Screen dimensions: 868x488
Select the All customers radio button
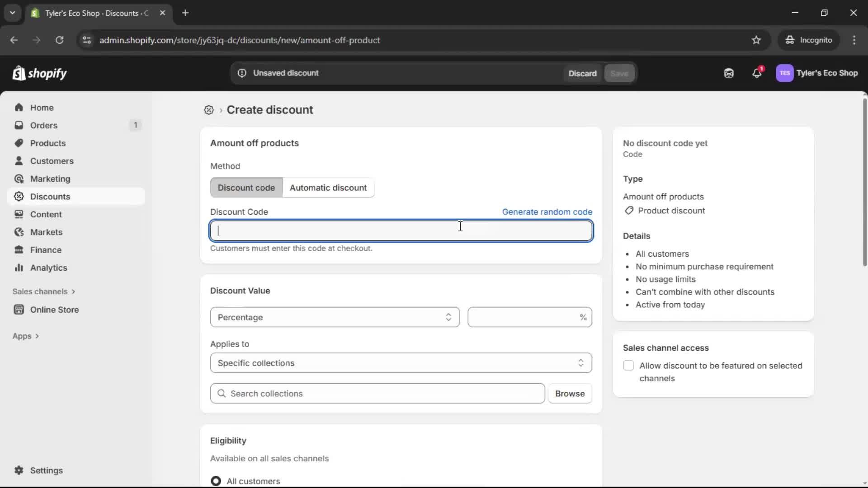216,481
